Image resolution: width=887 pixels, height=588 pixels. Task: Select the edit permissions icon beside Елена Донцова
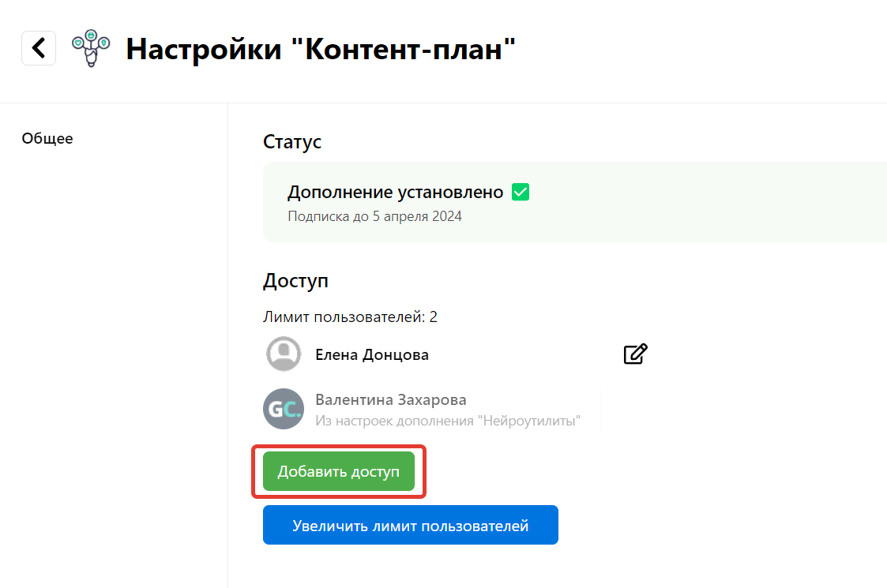(635, 354)
